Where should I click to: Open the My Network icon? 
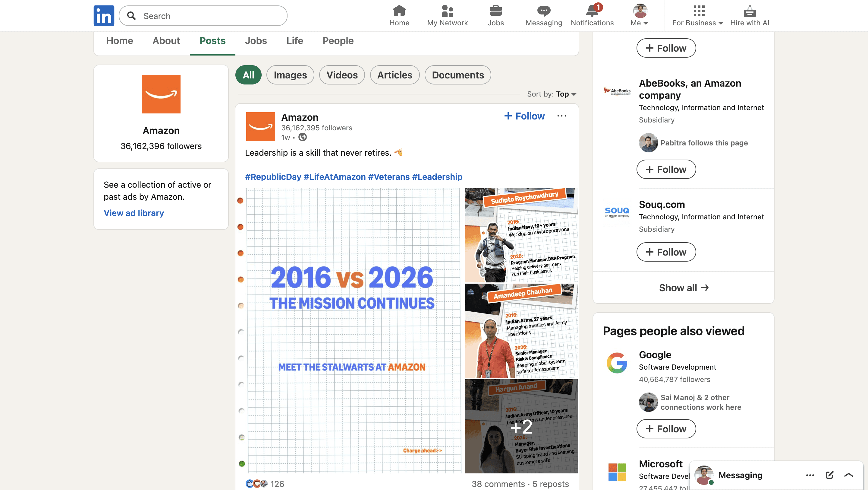[447, 11]
